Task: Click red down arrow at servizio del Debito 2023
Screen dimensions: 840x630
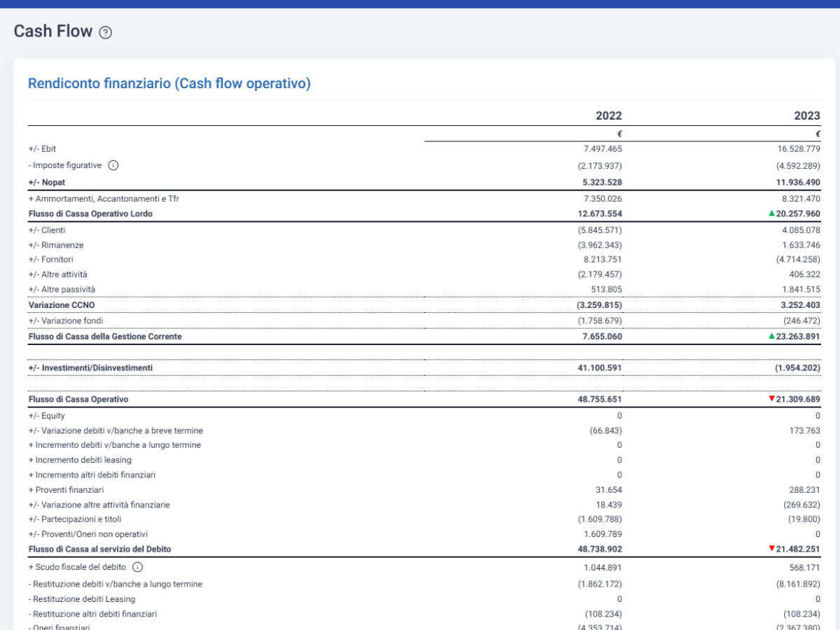Action: [x=771, y=549]
